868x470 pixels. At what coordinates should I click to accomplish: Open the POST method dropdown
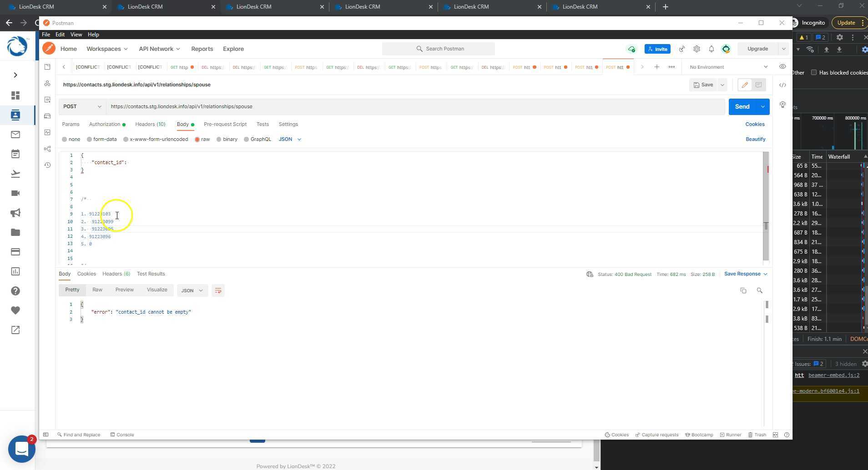pyautogui.click(x=82, y=106)
